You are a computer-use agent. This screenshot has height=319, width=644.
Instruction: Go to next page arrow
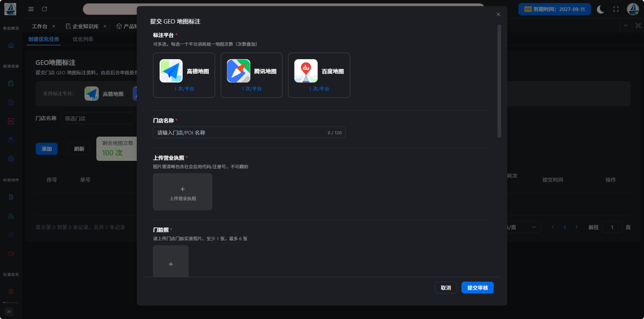point(577,227)
